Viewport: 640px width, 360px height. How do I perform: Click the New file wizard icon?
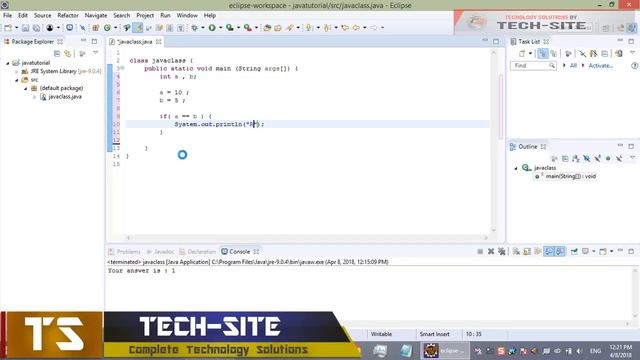8,28
